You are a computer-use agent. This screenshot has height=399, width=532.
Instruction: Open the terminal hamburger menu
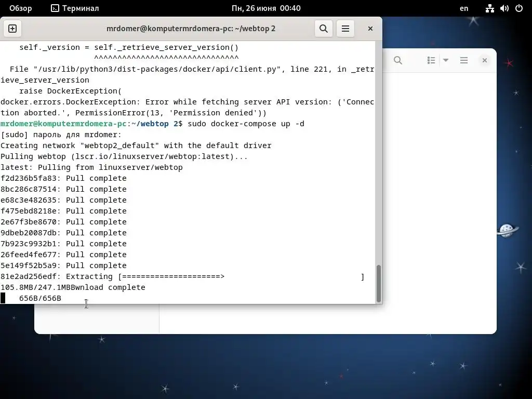click(345, 29)
